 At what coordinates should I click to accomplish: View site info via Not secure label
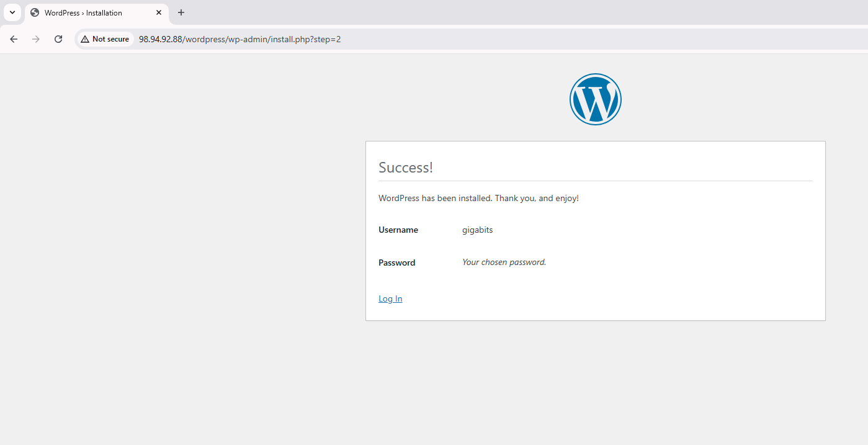coord(110,39)
